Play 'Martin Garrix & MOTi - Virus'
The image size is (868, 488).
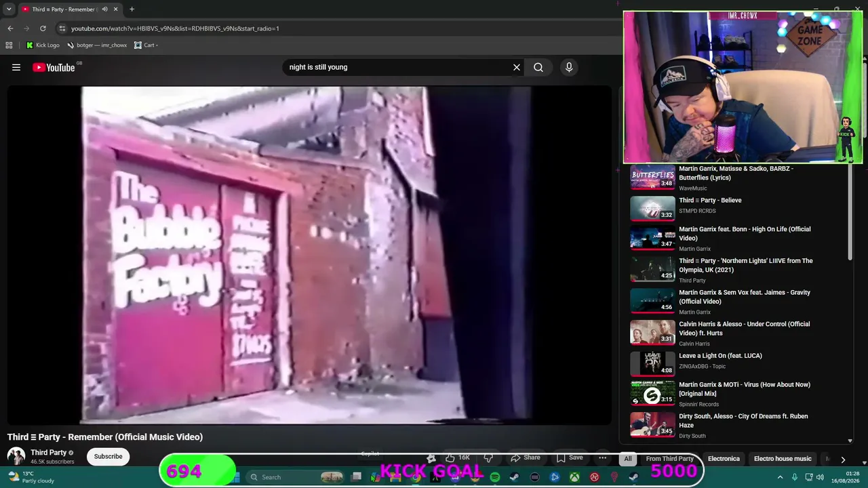coord(745,389)
